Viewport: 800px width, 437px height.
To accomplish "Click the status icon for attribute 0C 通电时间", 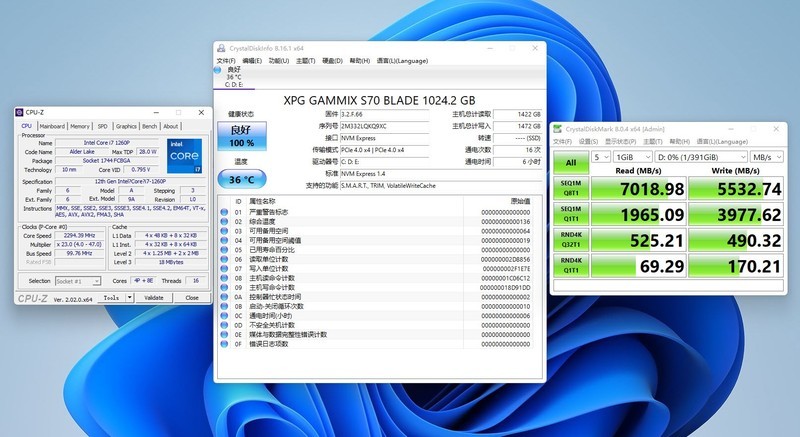I will 224,316.
